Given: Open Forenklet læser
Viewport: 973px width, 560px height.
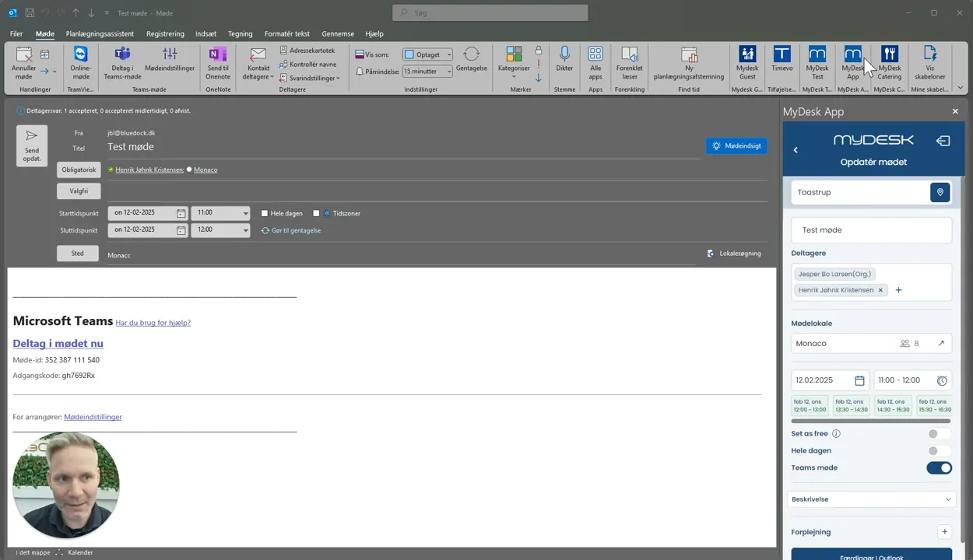Looking at the screenshot, I should click(x=629, y=62).
